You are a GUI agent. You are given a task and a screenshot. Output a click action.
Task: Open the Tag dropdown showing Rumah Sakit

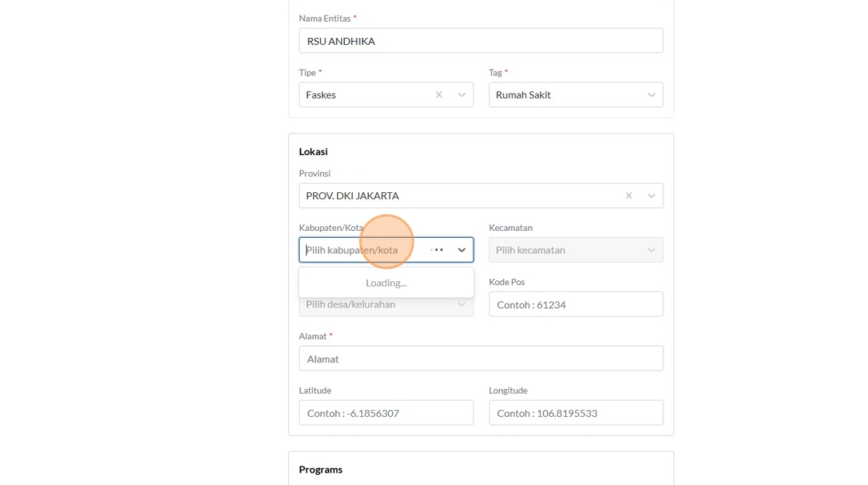pos(566,95)
